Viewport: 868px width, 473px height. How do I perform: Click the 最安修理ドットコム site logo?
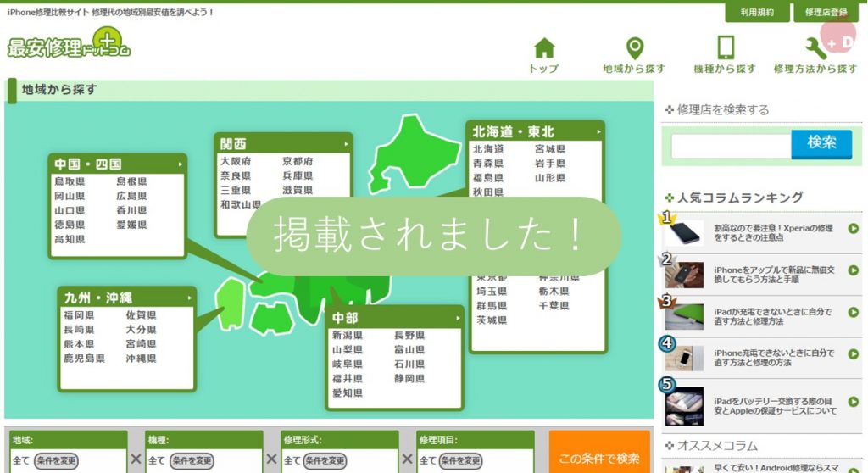(x=69, y=44)
